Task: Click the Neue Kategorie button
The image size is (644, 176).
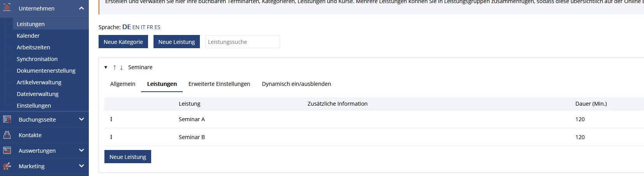Action: coord(123,42)
